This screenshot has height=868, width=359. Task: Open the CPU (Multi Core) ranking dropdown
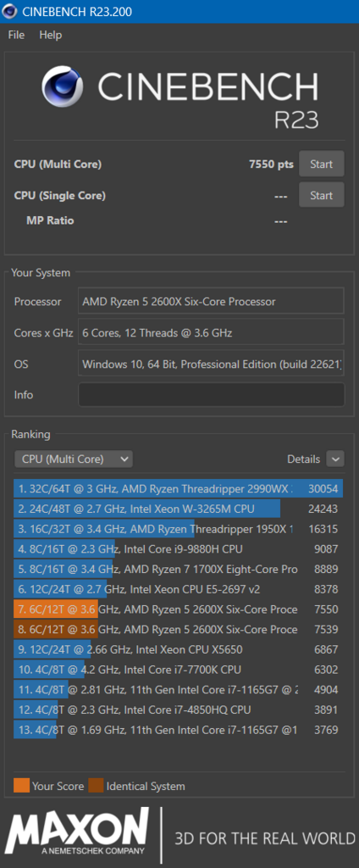pyautogui.click(x=73, y=459)
